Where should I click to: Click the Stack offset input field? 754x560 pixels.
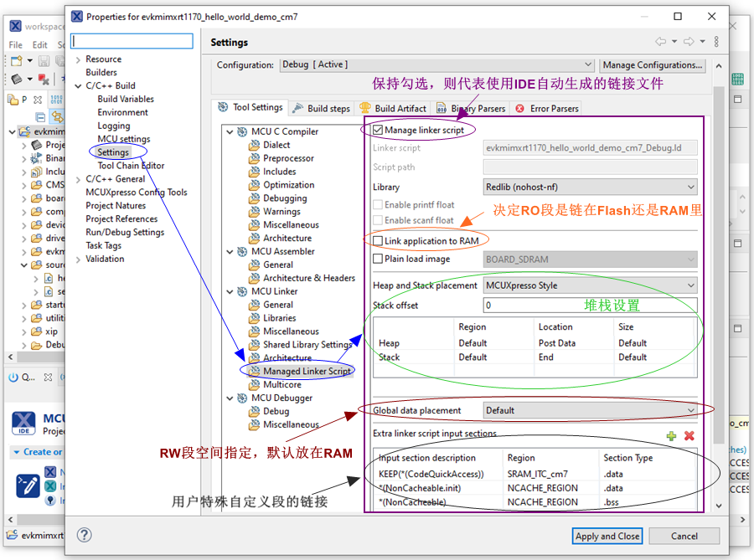click(590, 306)
